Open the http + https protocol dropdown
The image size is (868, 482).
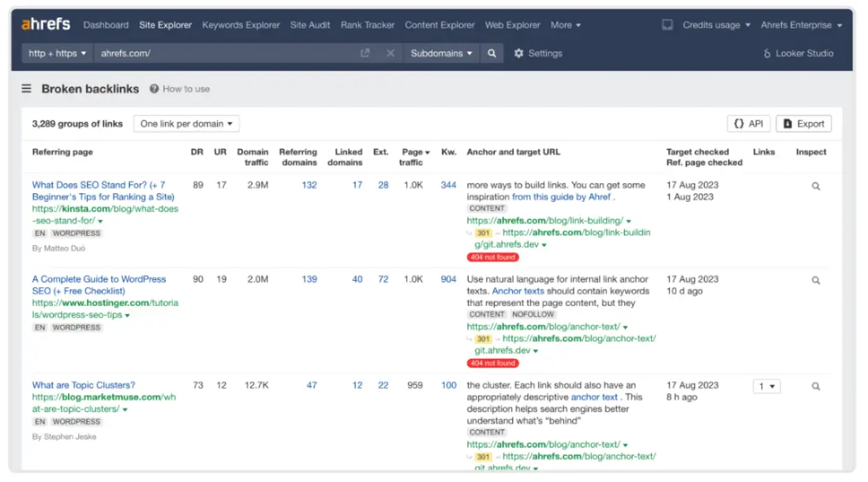pos(57,53)
